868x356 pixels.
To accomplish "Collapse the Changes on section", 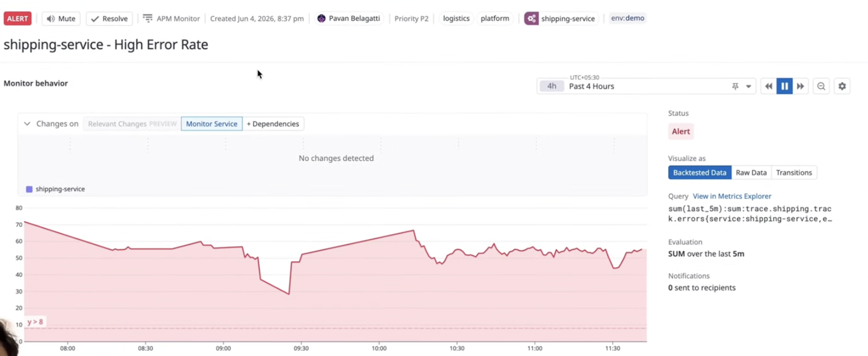I will 27,124.
